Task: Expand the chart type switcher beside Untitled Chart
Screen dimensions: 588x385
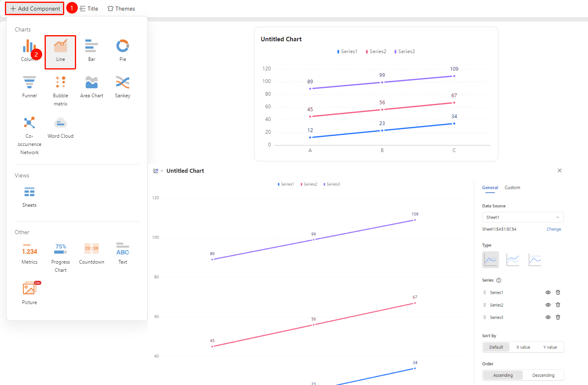Action: point(158,171)
